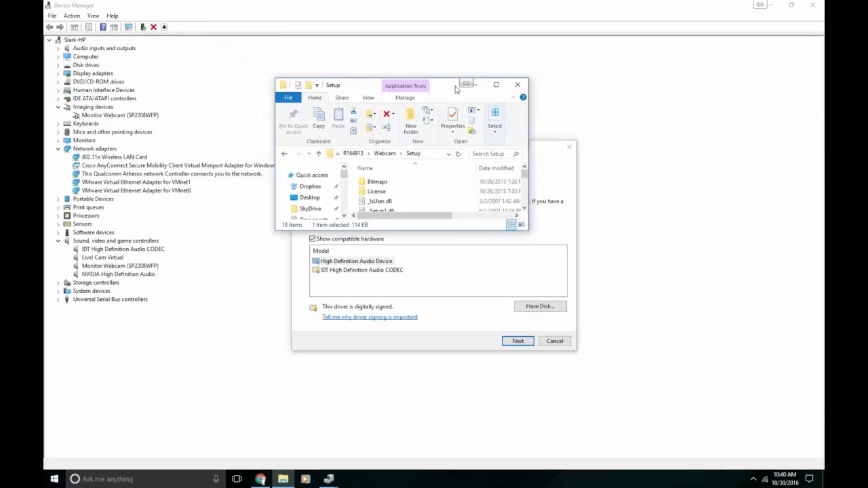Click Cancel button in driver wizard
The width and height of the screenshot is (868, 488).
[555, 341]
